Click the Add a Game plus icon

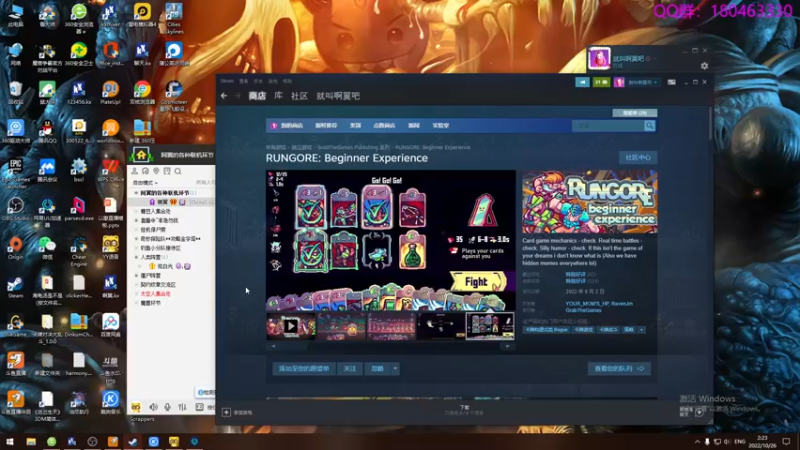[x=226, y=412]
